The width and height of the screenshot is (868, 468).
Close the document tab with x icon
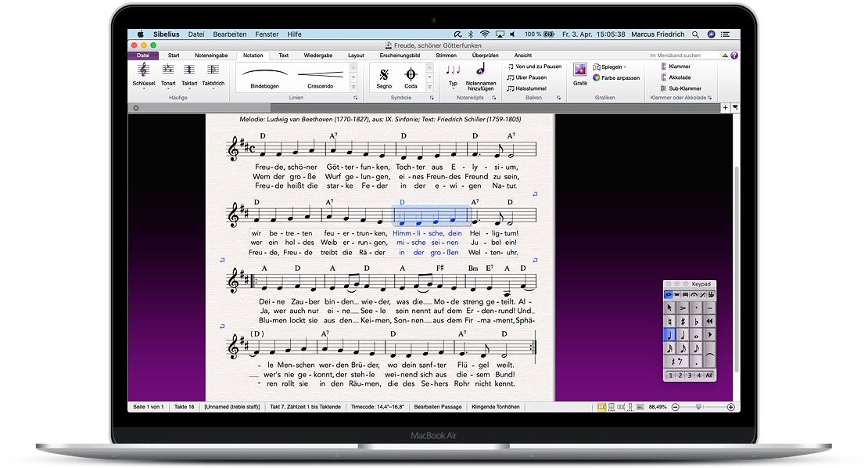135,108
